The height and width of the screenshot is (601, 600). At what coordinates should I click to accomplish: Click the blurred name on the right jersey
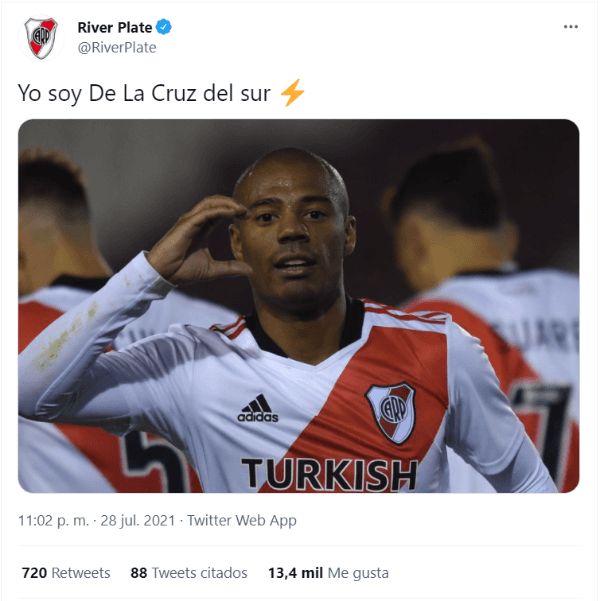pos(537,335)
